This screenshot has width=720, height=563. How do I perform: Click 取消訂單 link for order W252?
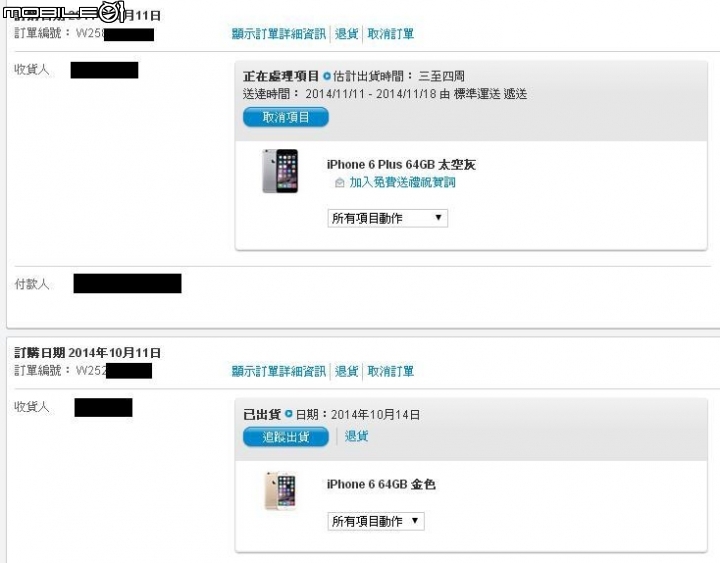coord(390,371)
